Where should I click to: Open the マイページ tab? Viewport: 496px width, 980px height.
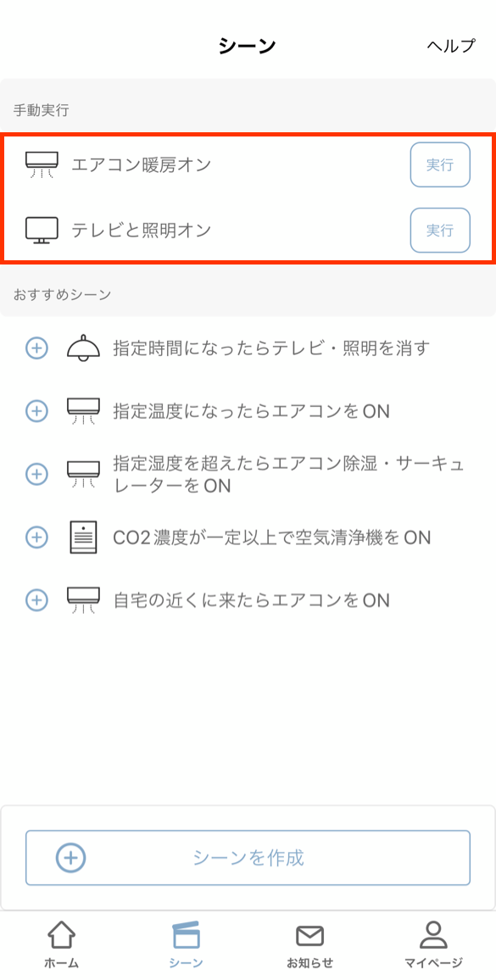432,944
